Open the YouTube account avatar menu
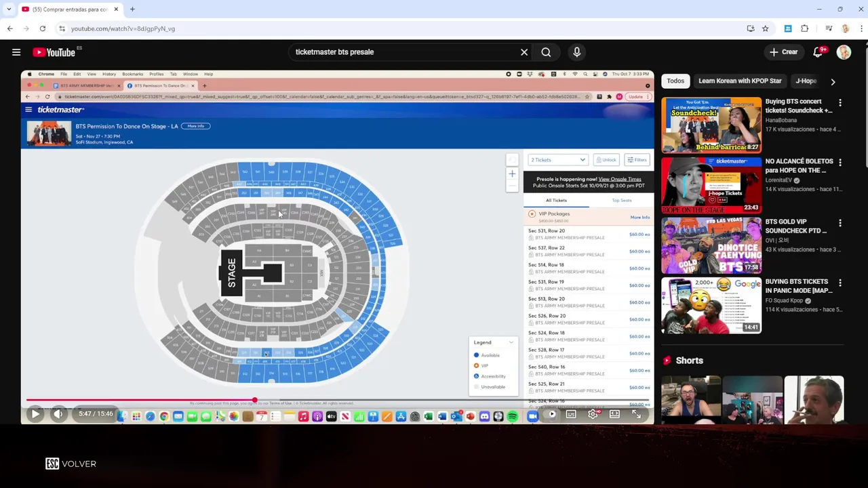 (844, 52)
